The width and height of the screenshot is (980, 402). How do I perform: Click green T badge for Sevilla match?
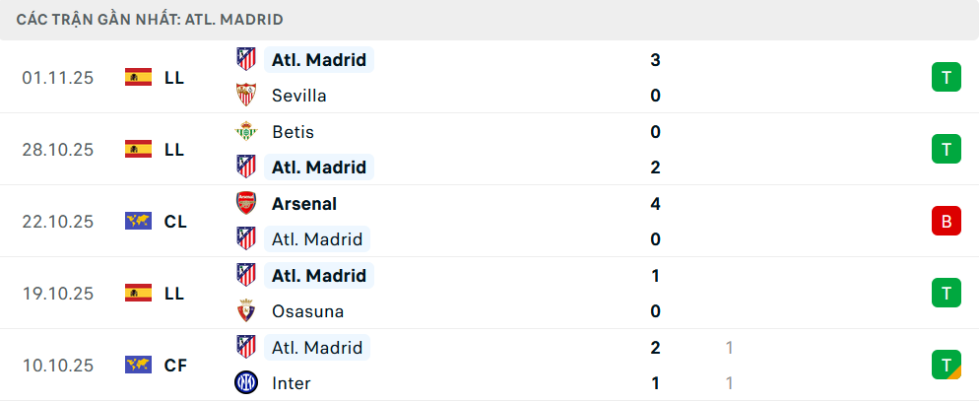click(946, 77)
